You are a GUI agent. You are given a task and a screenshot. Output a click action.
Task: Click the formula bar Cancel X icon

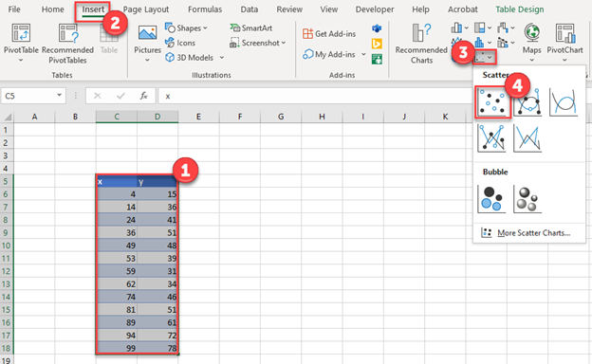point(98,96)
